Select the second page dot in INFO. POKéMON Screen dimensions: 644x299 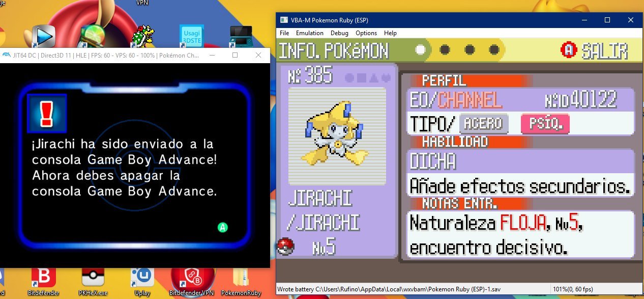445,50
